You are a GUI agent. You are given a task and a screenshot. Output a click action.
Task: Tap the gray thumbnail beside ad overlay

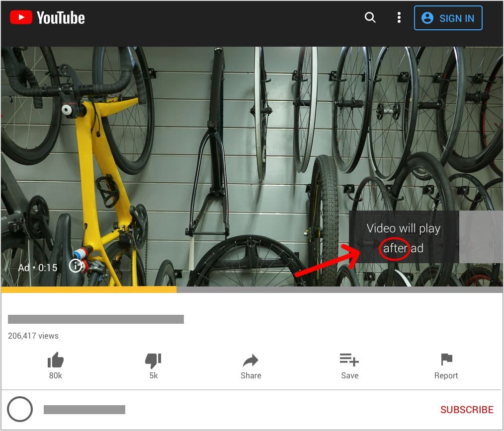[x=481, y=237]
